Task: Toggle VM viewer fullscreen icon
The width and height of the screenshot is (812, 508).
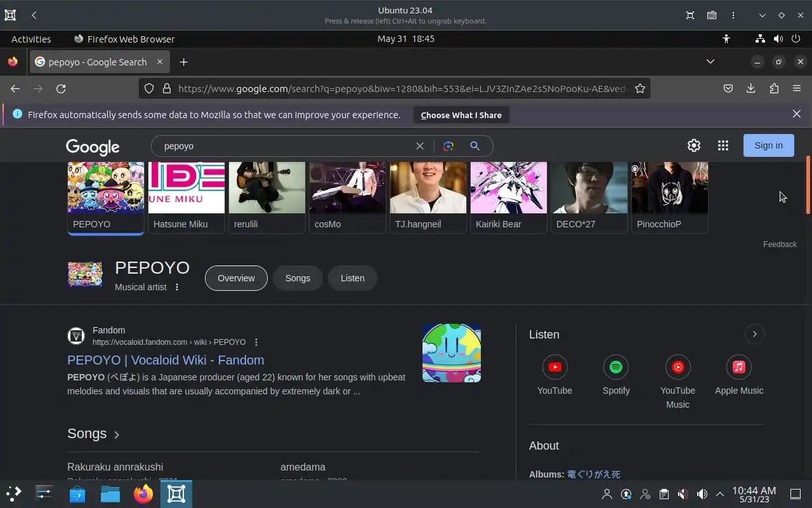Action: point(690,15)
